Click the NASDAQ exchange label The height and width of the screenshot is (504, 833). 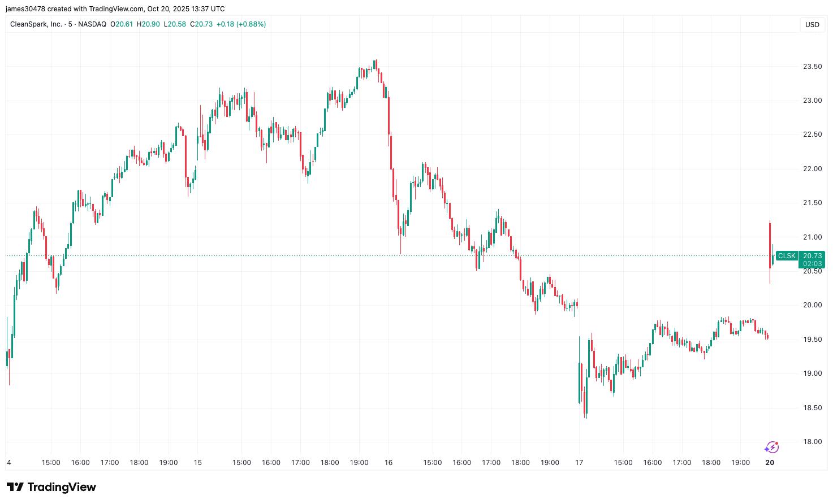[x=93, y=24]
